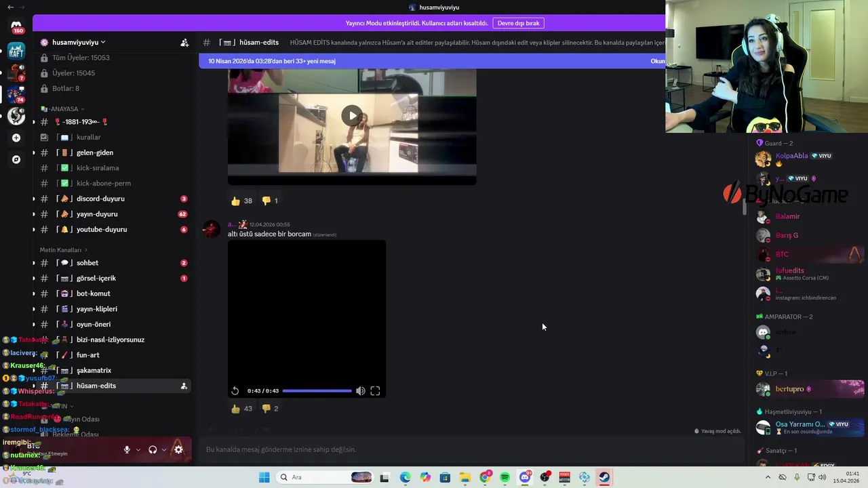Open user settings gear icon
This screenshot has height=488, width=868.
pos(178,449)
